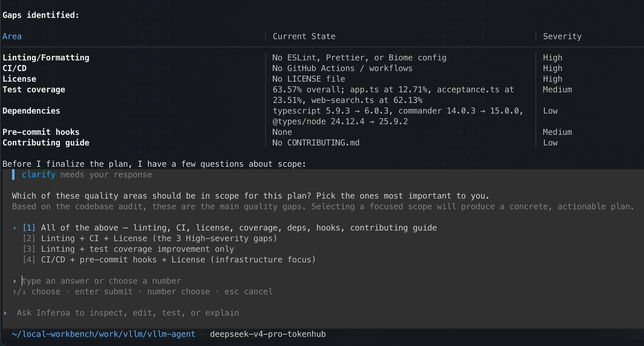Click the 'Linting/Formatting' row label
644x346 pixels.
(x=46, y=58)
